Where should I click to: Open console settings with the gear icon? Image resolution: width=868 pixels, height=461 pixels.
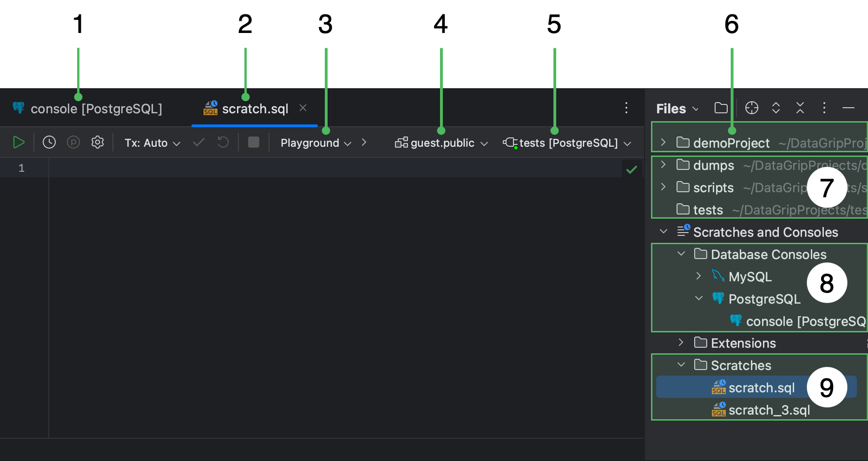point(97,142)
